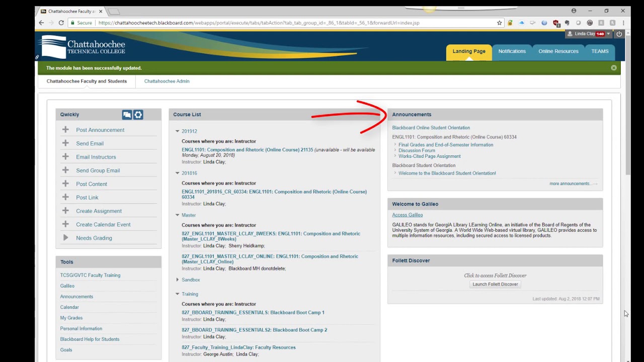This screenshot has height=362, width=644.
Task: Collapse the 201912 term course group
Action: point(177,131)
